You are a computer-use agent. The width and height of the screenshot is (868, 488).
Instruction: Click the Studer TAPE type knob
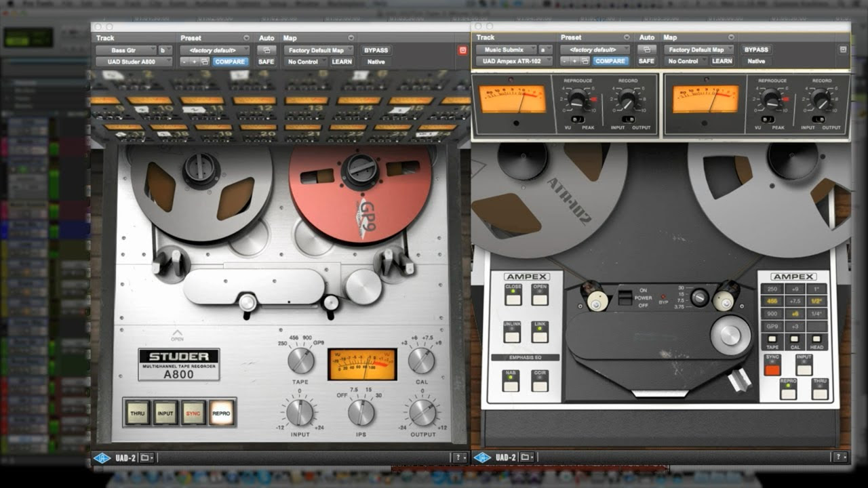[300, 360]
